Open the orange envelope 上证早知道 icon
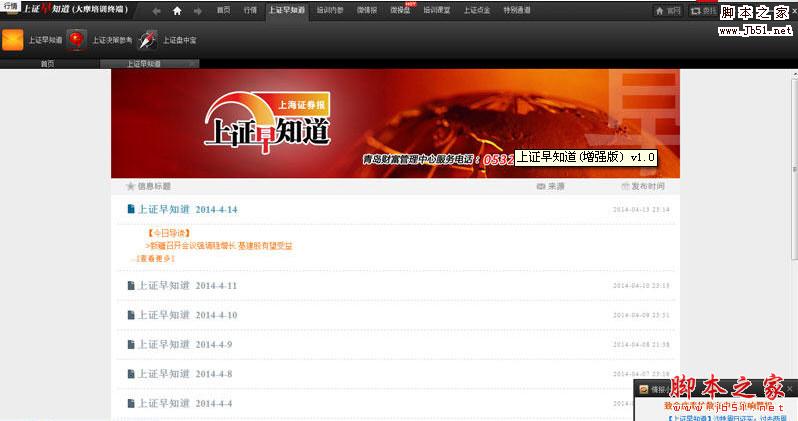 pos(13,40)
